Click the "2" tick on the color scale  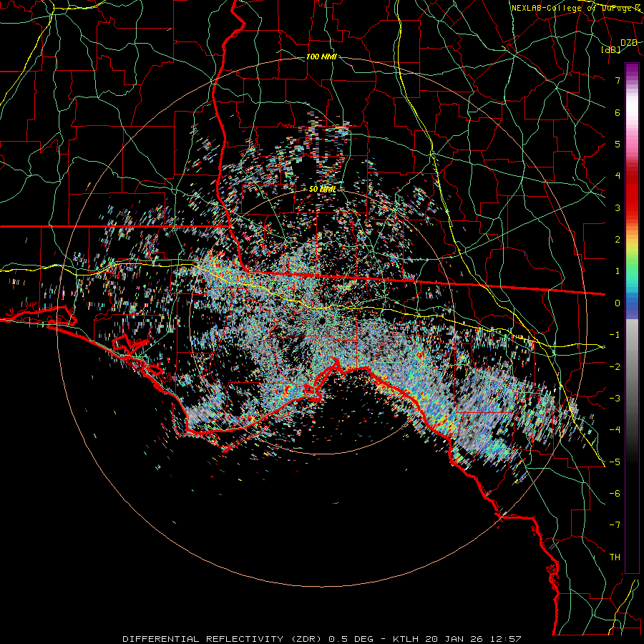(618, 240)
